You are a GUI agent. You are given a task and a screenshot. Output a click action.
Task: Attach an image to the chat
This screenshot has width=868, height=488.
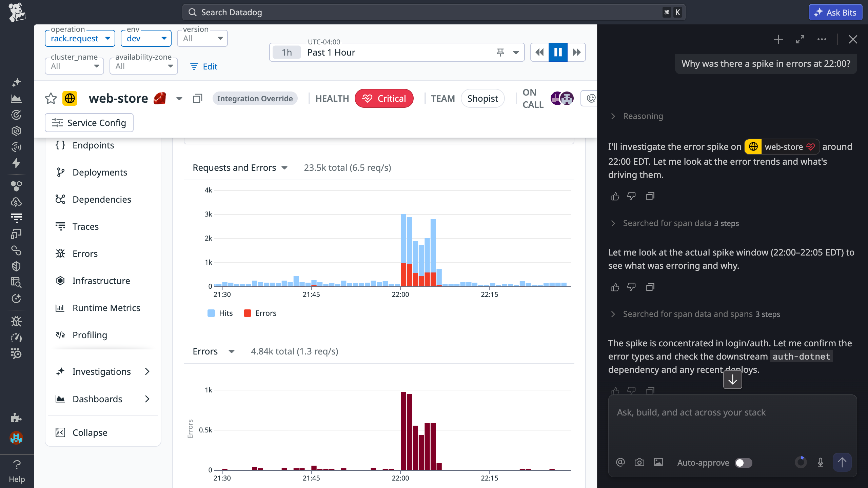point(658,462)
